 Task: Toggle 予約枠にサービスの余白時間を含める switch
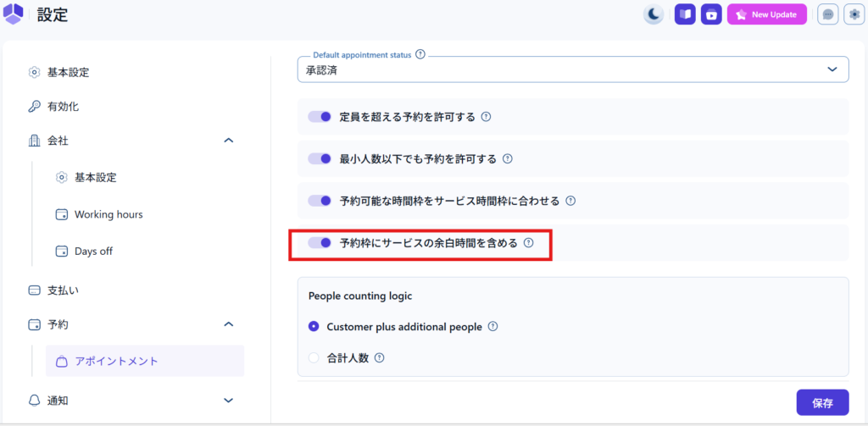tap(320, 243)
